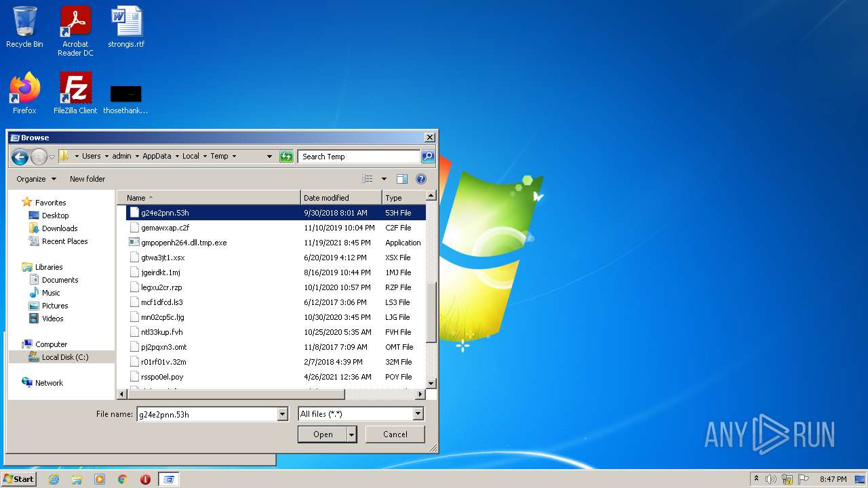Screen dimensions: 868x488
Task: Select Computer in the navigation pane
Action: click(51, 344)
